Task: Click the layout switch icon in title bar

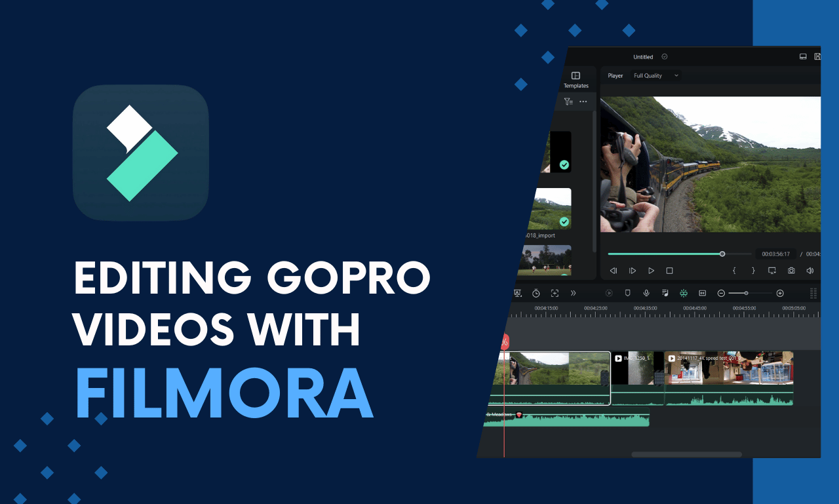Action: click(x=803, y=57)
